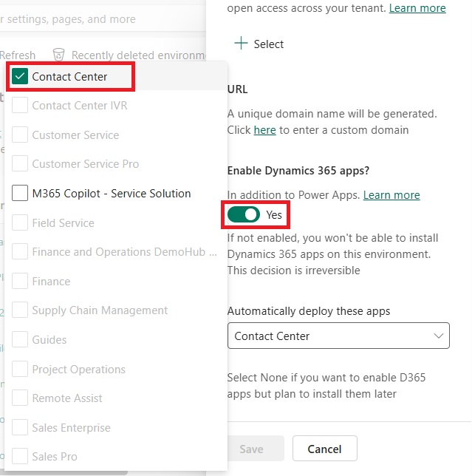The height and width of the screenshot is (476, 472).
Task: Check the Supply Chain Management checkbox
Action: pyautogui.click(x=20, y=310)
